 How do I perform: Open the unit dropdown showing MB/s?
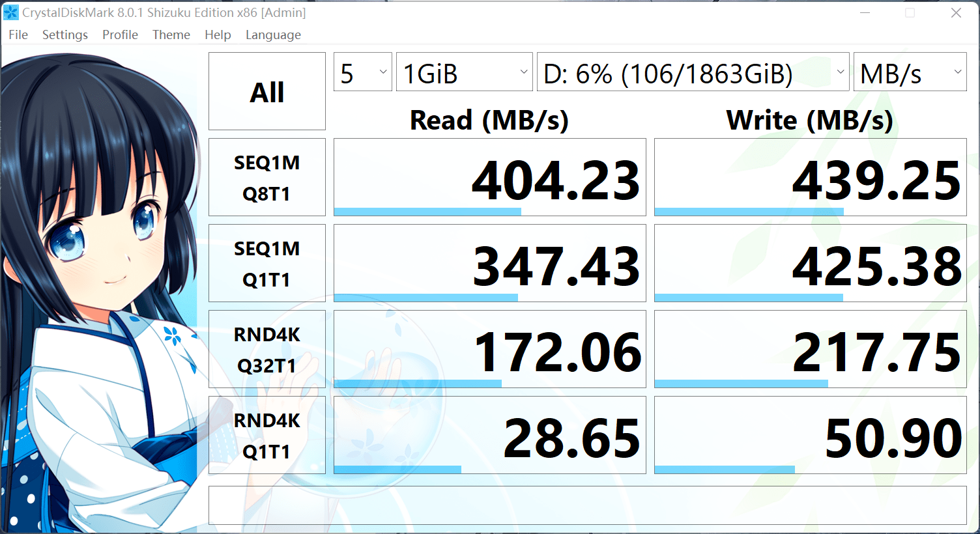910,72
